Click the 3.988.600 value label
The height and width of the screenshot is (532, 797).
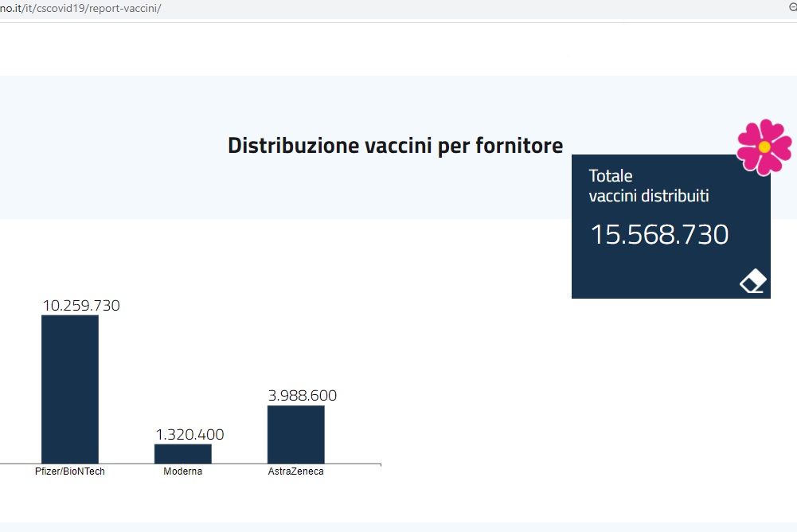pyautogui.click(x=302, y=396)
